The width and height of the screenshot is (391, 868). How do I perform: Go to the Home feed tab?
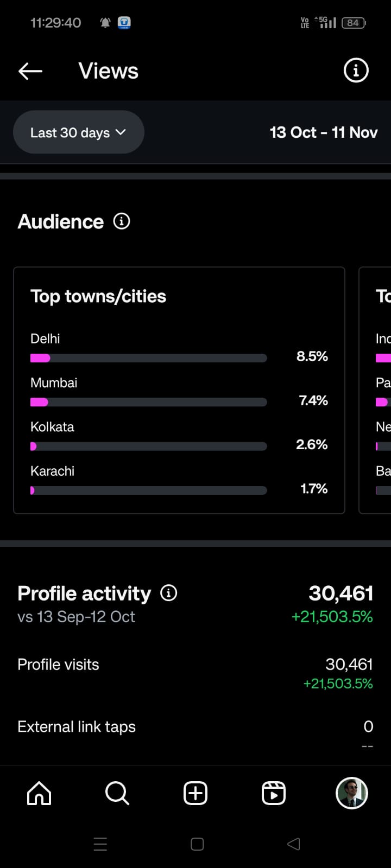39,793
